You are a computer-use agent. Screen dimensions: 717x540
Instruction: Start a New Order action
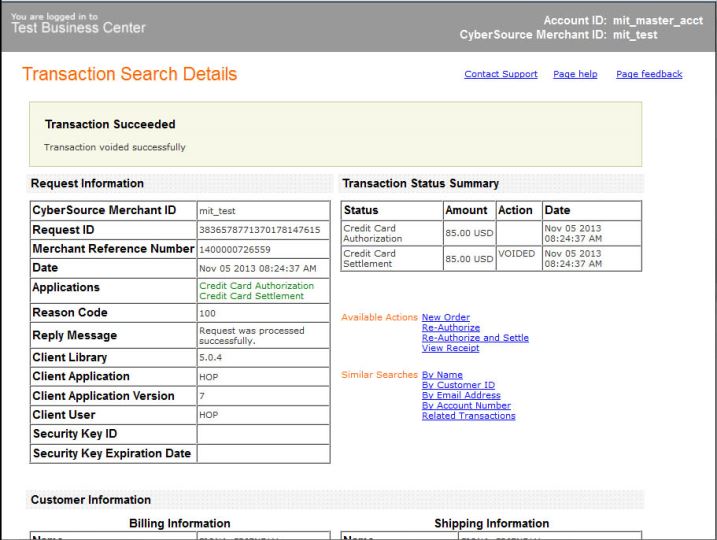(445, 317)
